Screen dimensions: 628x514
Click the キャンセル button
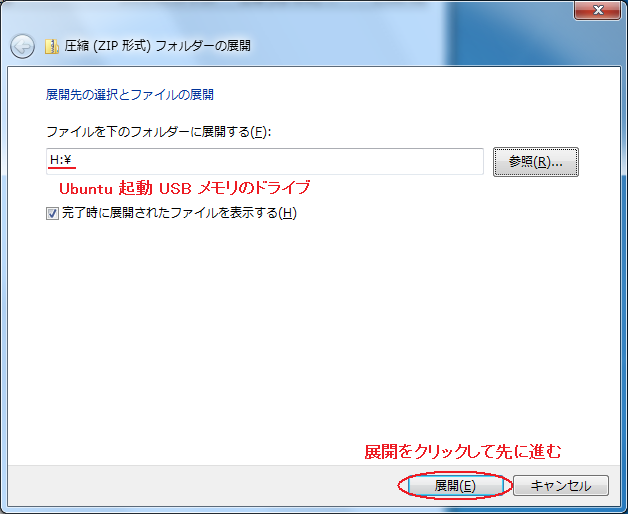click(561, 486)
